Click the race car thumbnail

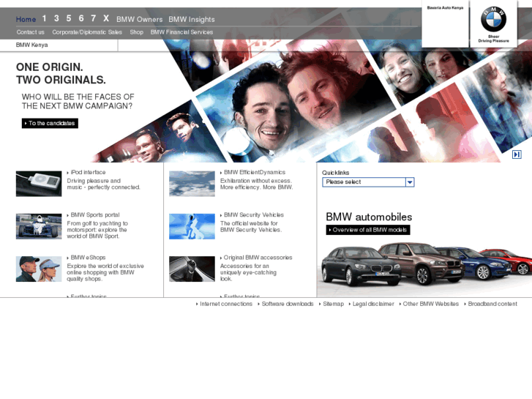point(39,226)
